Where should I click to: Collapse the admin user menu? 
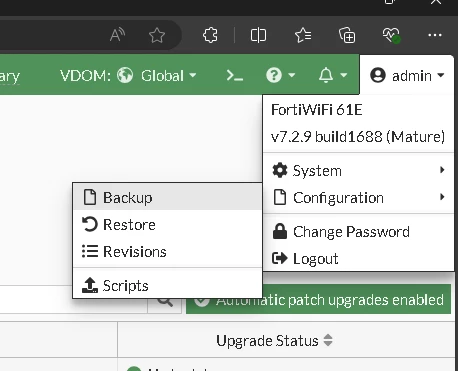click(407, 76)
